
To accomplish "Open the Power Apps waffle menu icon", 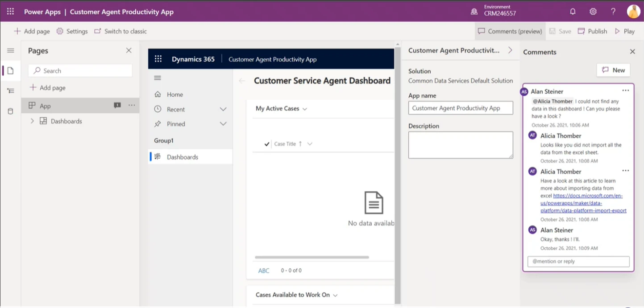I will pyautogui.click(x=10, y=11).
